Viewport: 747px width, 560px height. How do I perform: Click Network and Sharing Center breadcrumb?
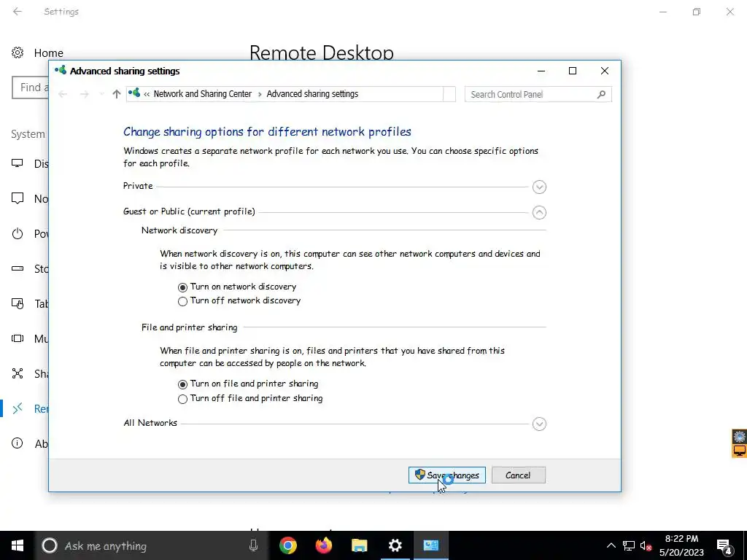[x=203, y=94]
